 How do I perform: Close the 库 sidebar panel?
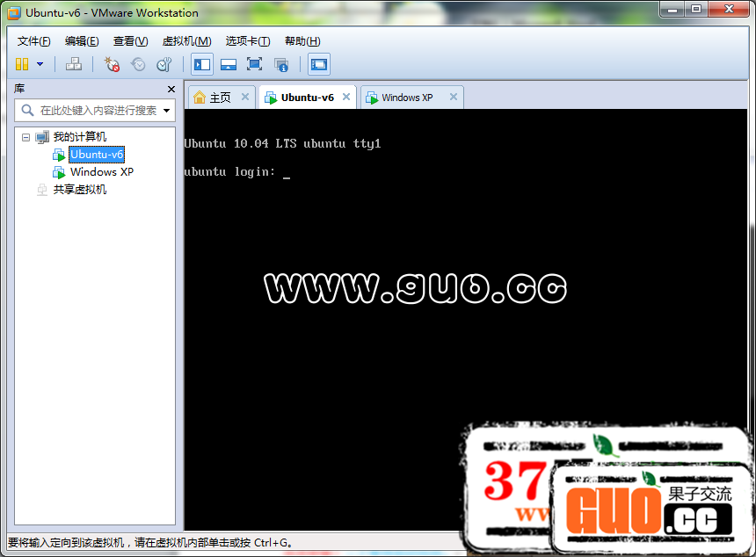coord(171,89)
